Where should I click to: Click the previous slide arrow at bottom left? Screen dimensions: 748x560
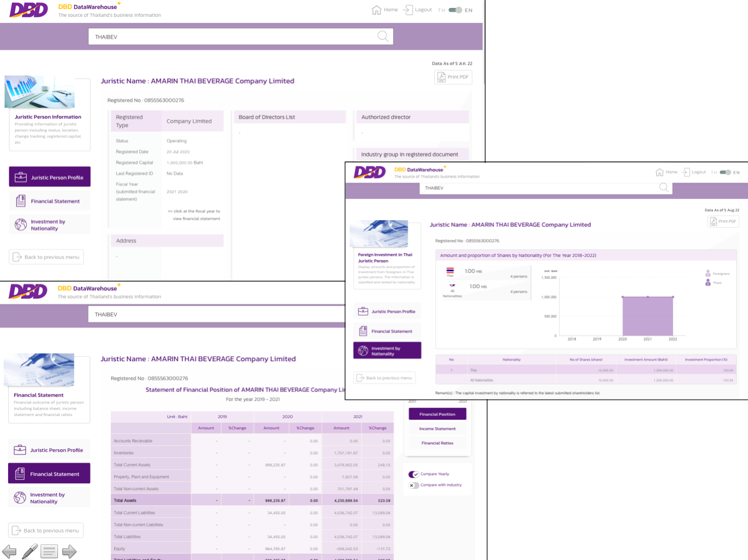click(x=9, y=551)
